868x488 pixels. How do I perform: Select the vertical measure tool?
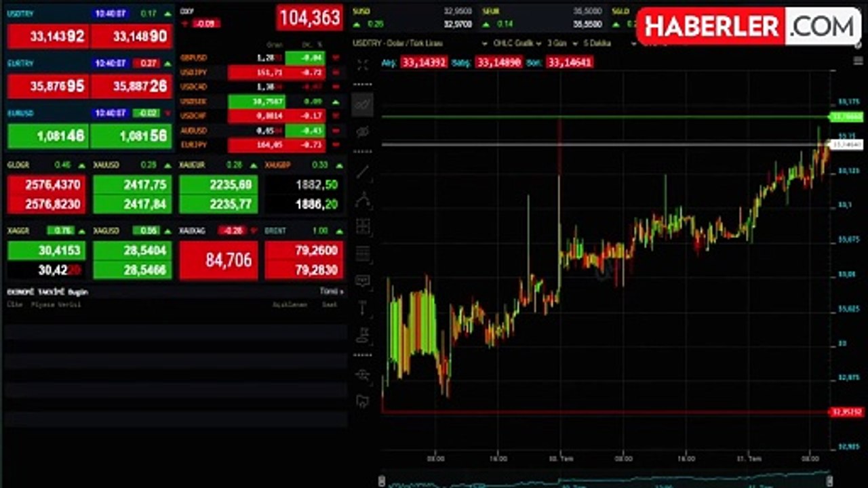[363, 307]
